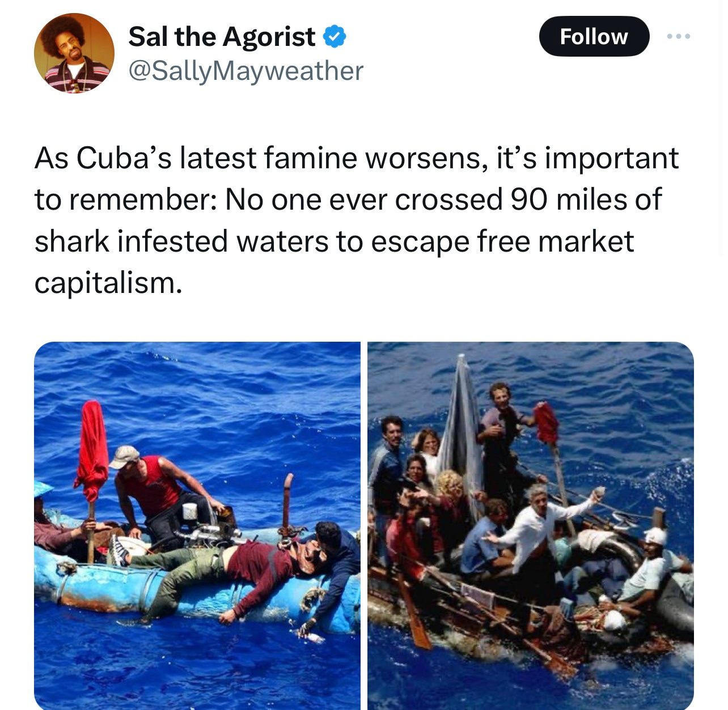This screenshot has height=710, width=728.
Task: Open the left photo of the blue raft
Action: 197,525
